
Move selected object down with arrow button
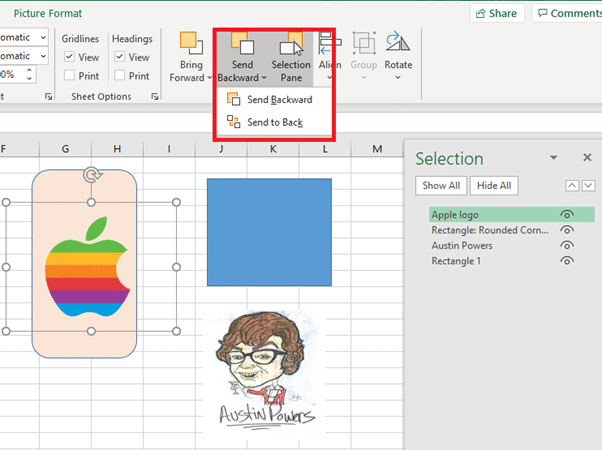tap(589, 186)
